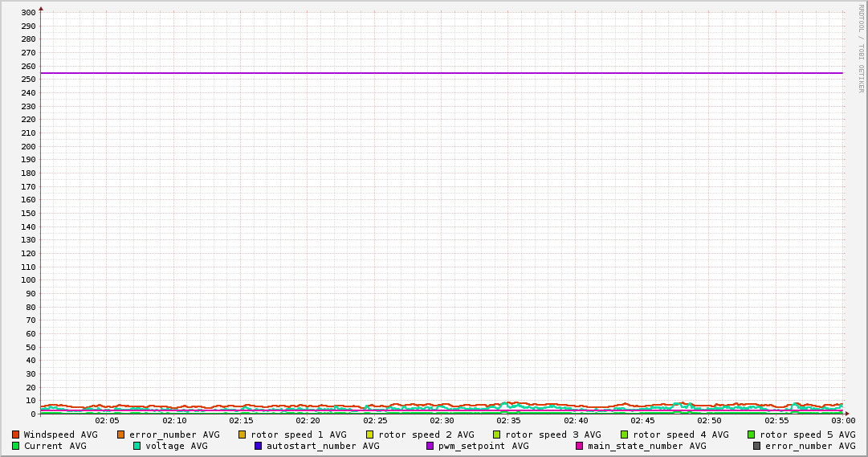
Task: Click the teal voltage AVG legend swatch
Action: click(137, 446)
